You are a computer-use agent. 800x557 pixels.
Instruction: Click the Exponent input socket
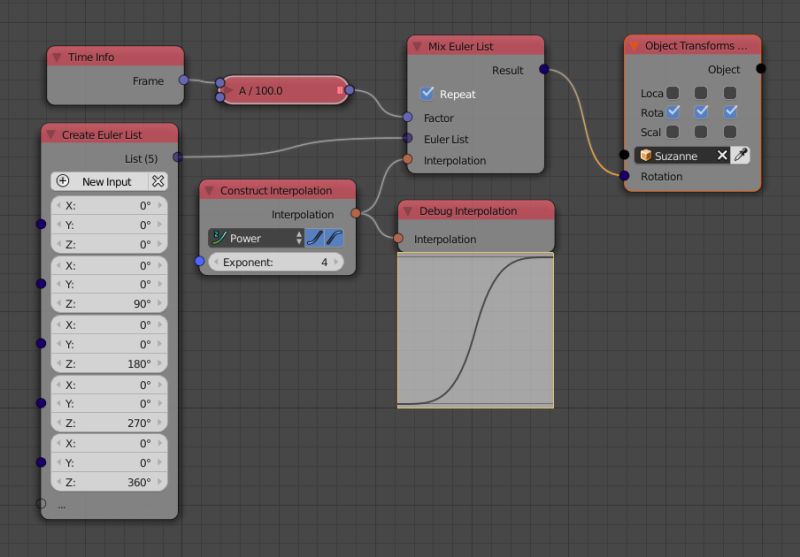(x=199, y=261)
